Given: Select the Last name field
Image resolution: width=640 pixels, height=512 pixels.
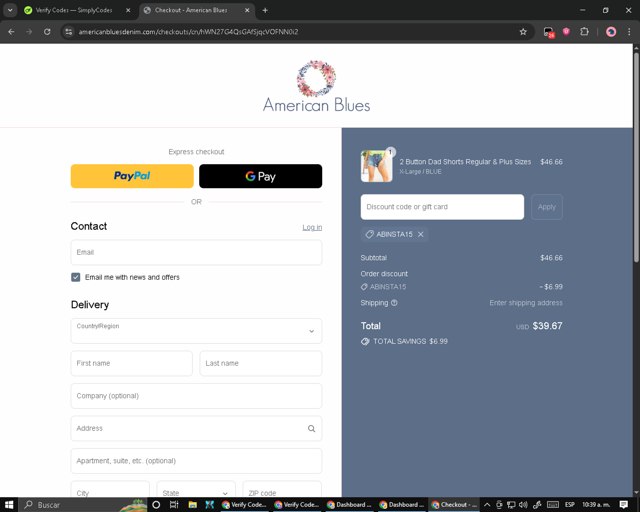Looking at the screenshot, I should pos(261,363).
